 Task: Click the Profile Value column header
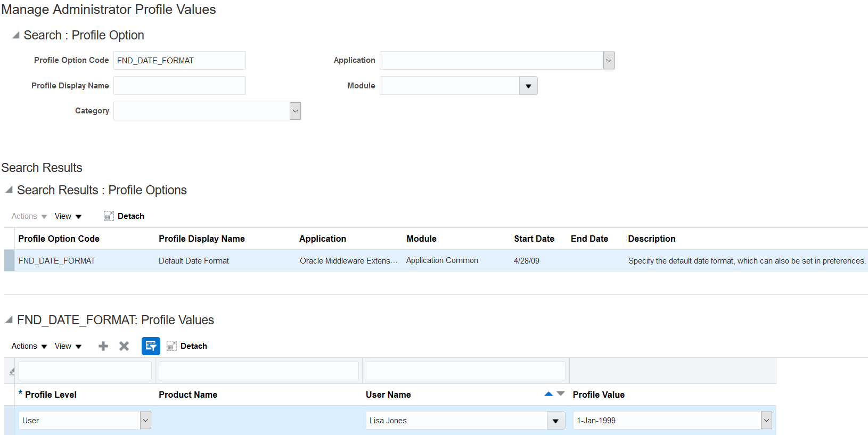[x=599, y=395]
